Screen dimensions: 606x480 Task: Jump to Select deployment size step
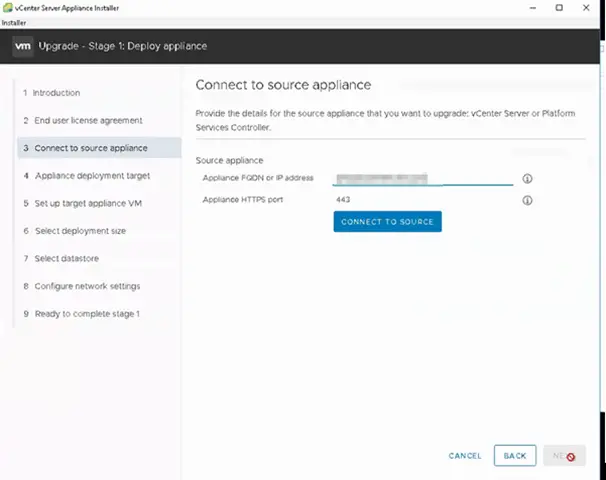click(75, 231)
